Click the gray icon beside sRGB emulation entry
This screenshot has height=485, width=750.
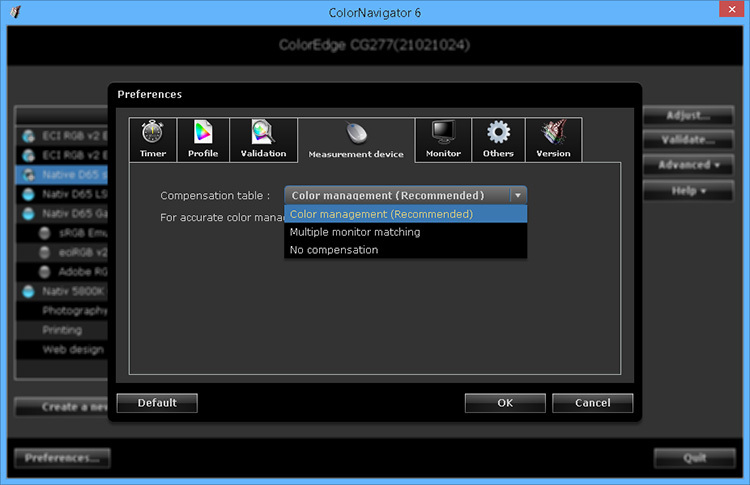44,233
